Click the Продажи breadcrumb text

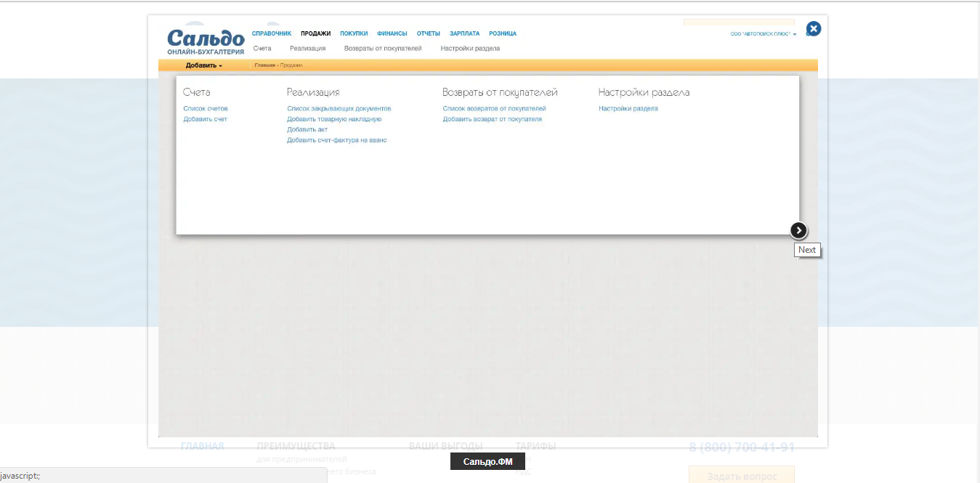point(291,65)
